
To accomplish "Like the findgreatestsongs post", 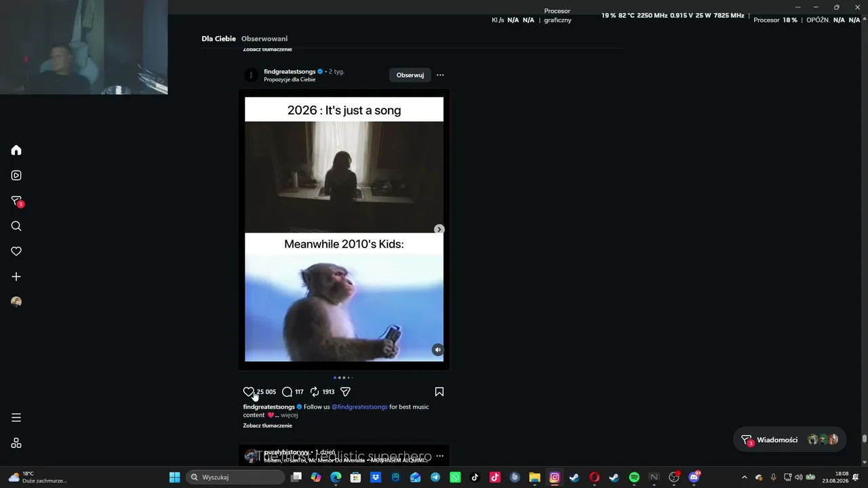I will [x=249, y=392].
